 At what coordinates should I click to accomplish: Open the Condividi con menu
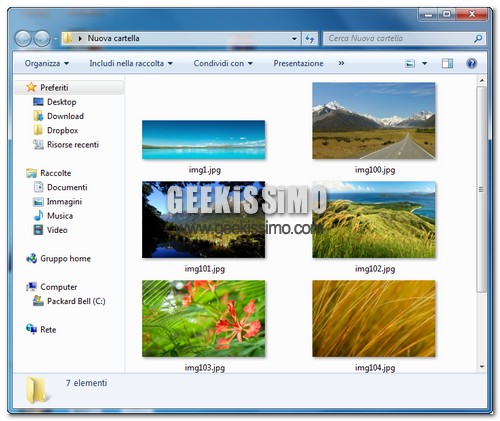click(223, 63)
